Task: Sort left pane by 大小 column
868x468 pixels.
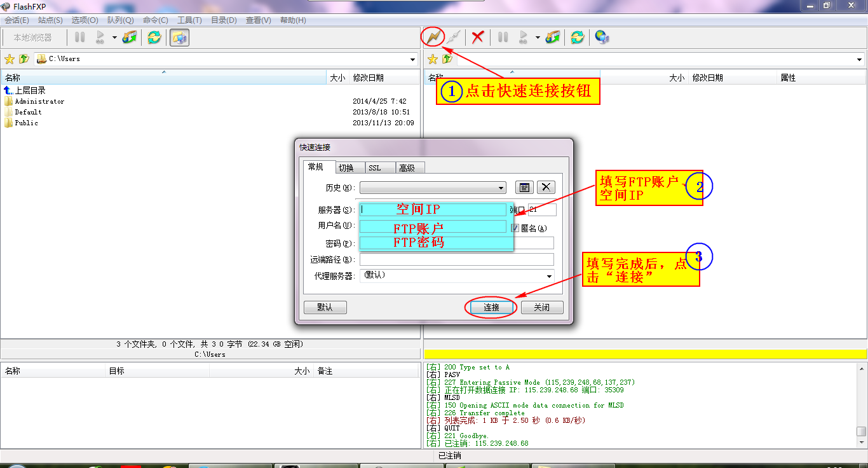Action: click(x=337, y=78)
